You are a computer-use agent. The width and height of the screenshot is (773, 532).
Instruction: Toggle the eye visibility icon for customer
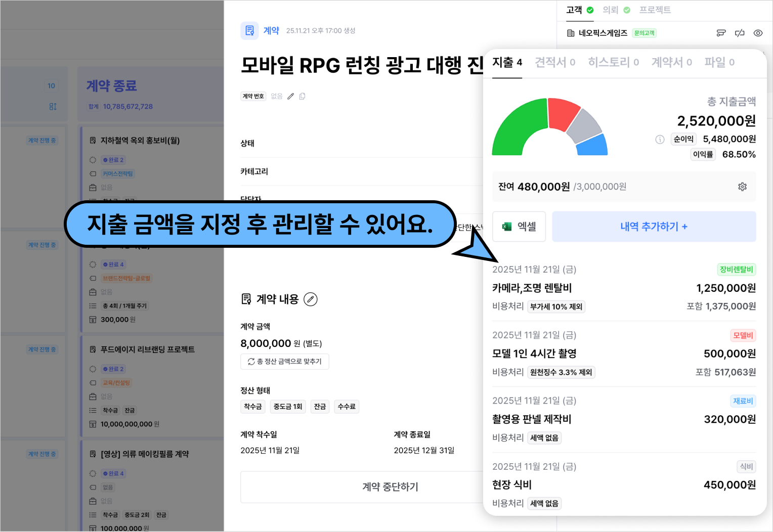tap(758, 33)
